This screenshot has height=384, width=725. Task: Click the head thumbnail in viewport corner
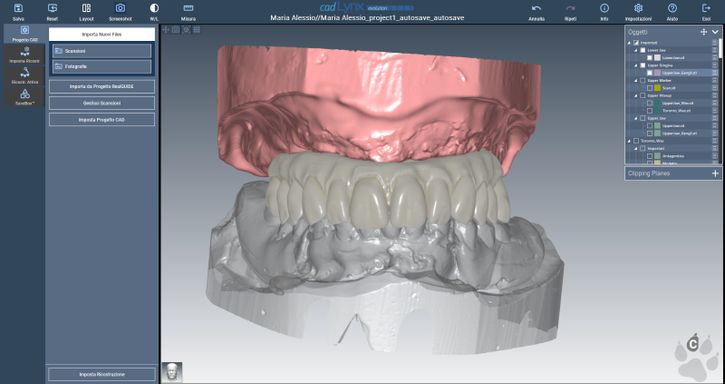tap(172, 372)
